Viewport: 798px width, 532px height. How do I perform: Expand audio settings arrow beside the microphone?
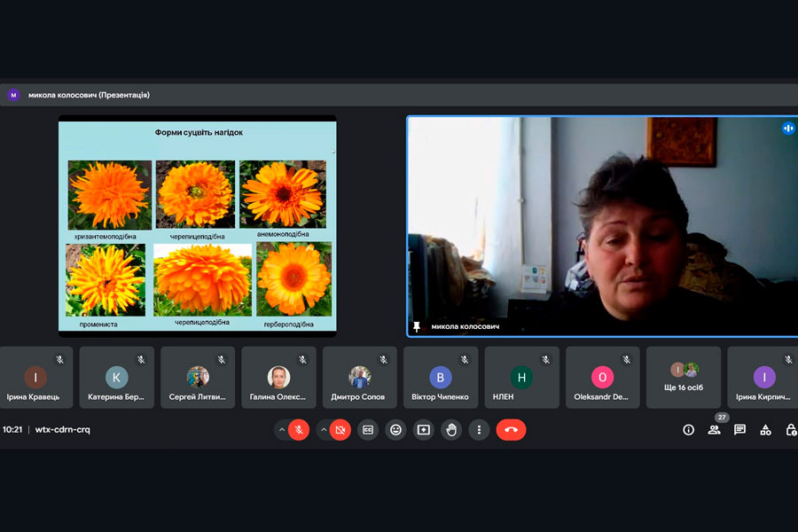(282, 430)
